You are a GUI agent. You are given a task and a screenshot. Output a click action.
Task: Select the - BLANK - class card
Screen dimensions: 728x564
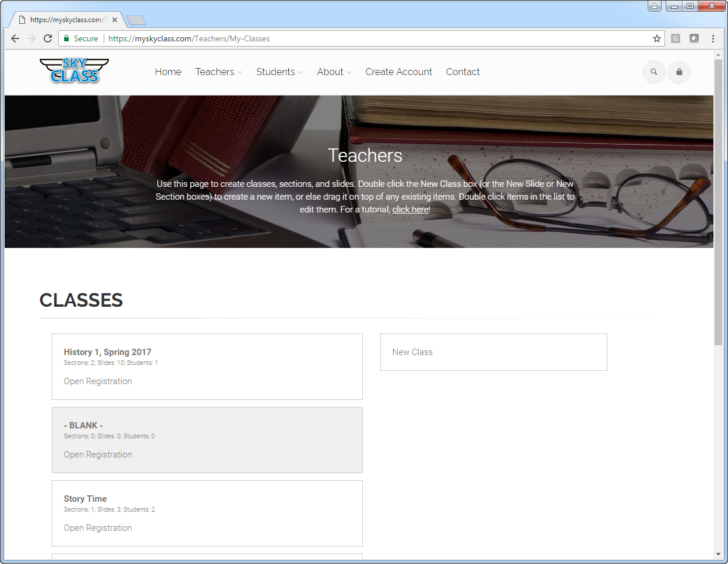point(207,440)
